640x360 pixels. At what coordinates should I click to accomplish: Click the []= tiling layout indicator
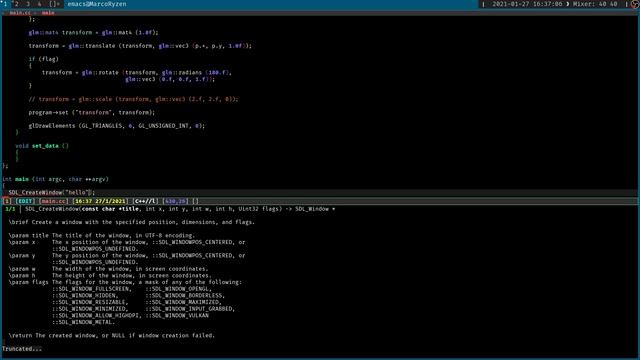click(x=55, y=4)
